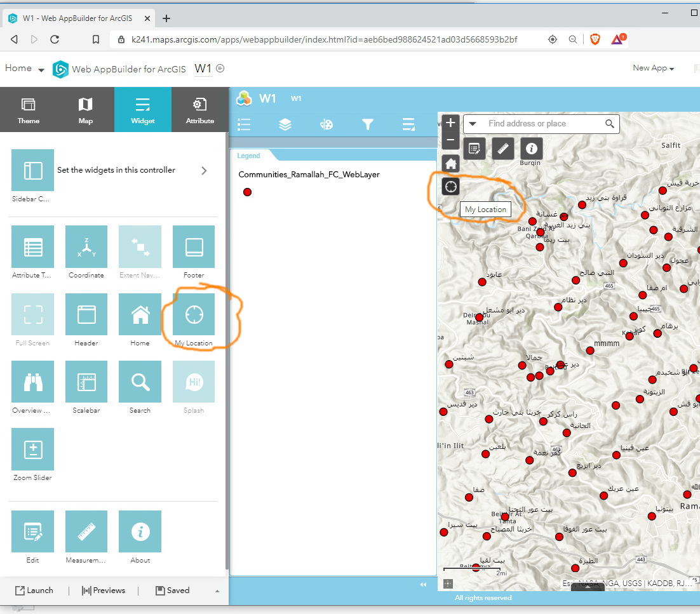Click the Sidebar Controller icon
700x614 pixels.
pos(32,170)
